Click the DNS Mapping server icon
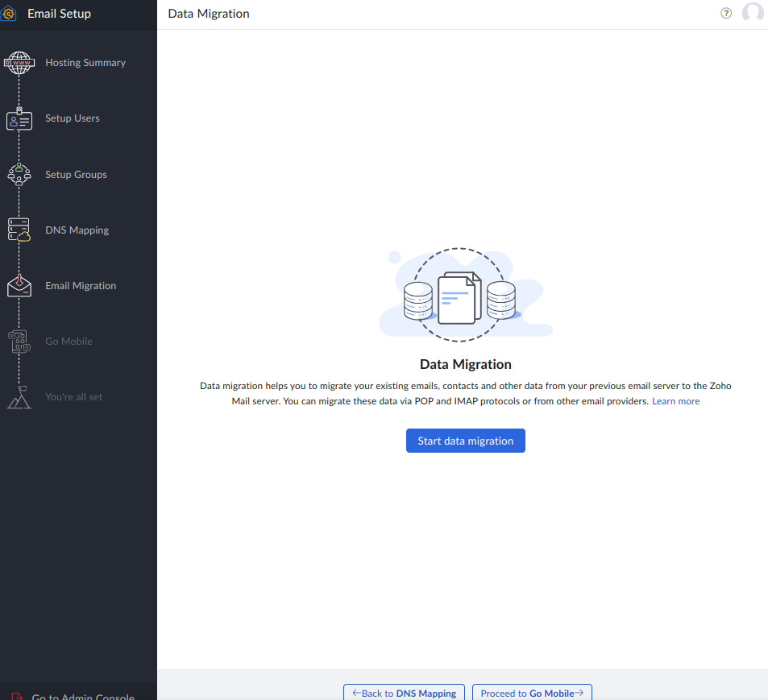Screen dimensions: 768x700 19,230
